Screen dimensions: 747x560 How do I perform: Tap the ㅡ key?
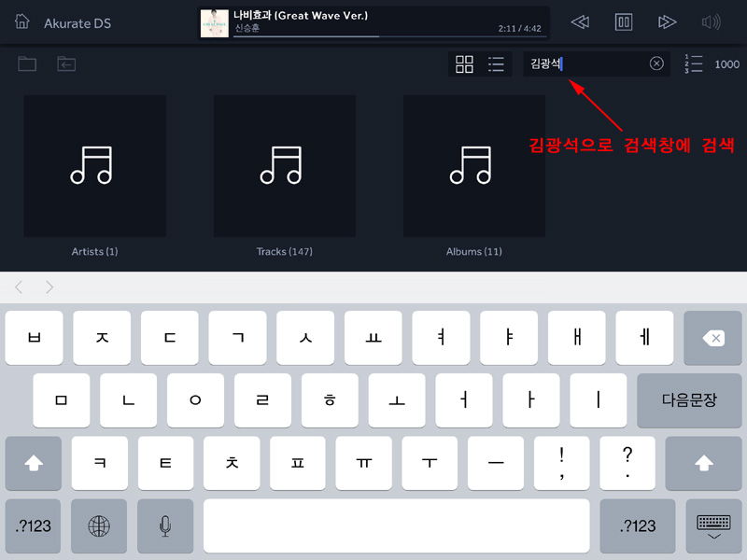(x=496, y=463)
